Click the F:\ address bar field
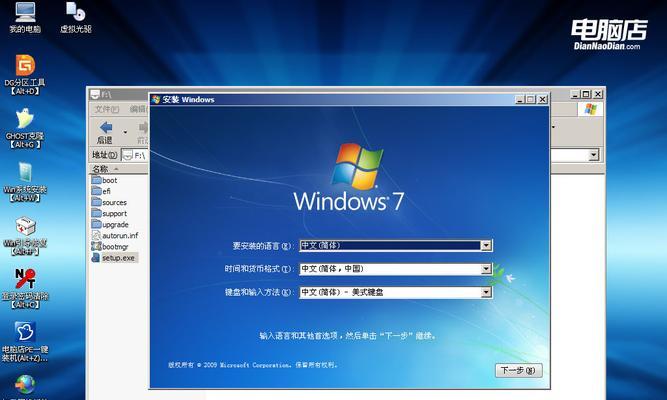Viewport: 667px width, 400px height. point(137,155)
